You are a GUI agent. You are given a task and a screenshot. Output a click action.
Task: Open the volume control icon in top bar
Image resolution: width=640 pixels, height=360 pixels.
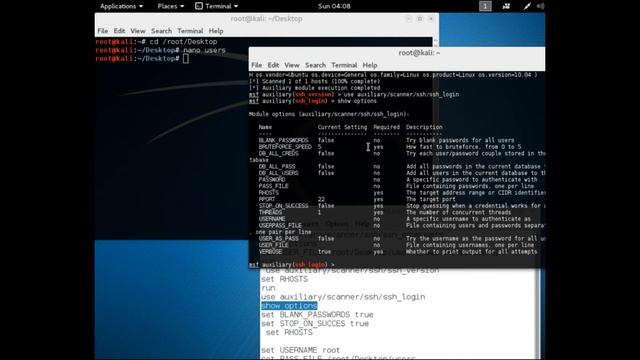(540, 6)
